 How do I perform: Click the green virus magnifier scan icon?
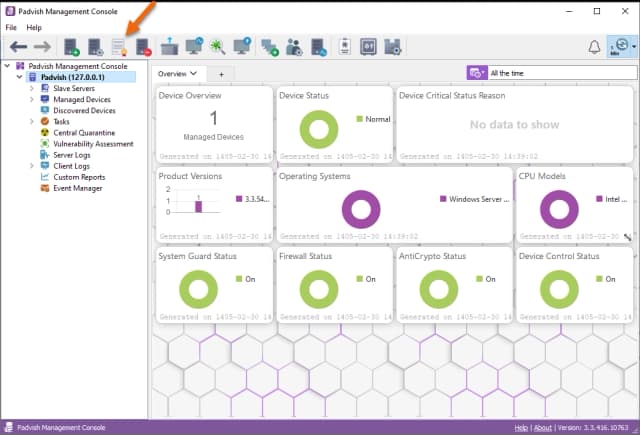[x=218, y=47]
